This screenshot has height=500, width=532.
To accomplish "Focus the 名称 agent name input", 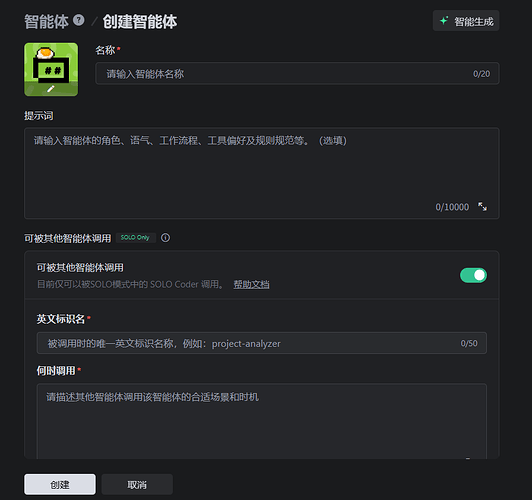I will pos(297,73).
